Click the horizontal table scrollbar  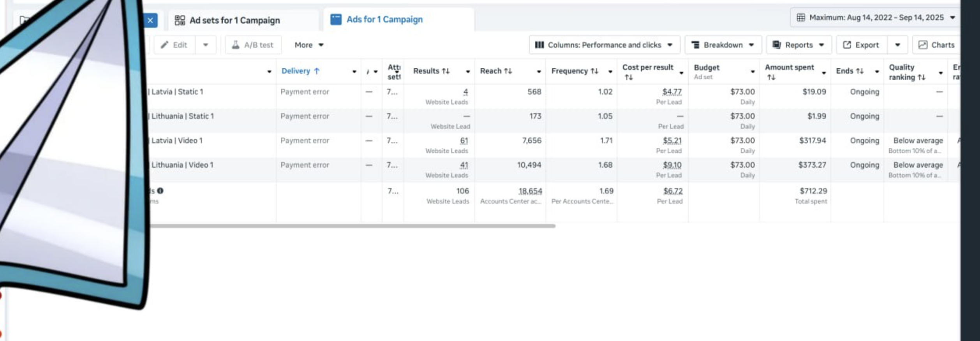pos(351,226)
